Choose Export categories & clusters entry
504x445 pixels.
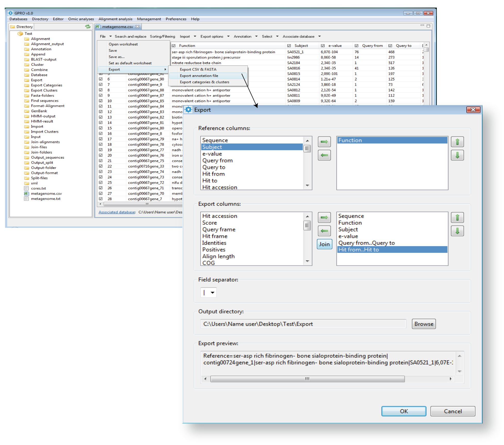(x=204, y=82)
